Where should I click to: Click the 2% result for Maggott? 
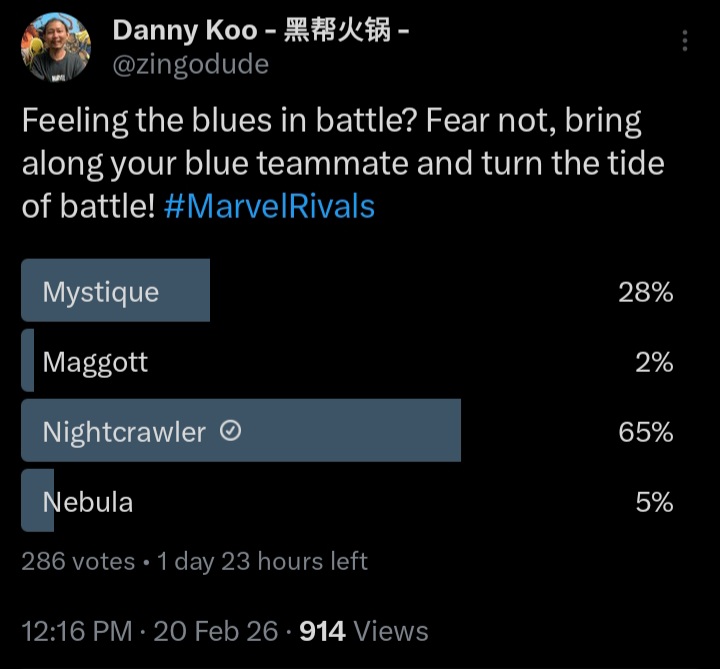coord(654,362)
